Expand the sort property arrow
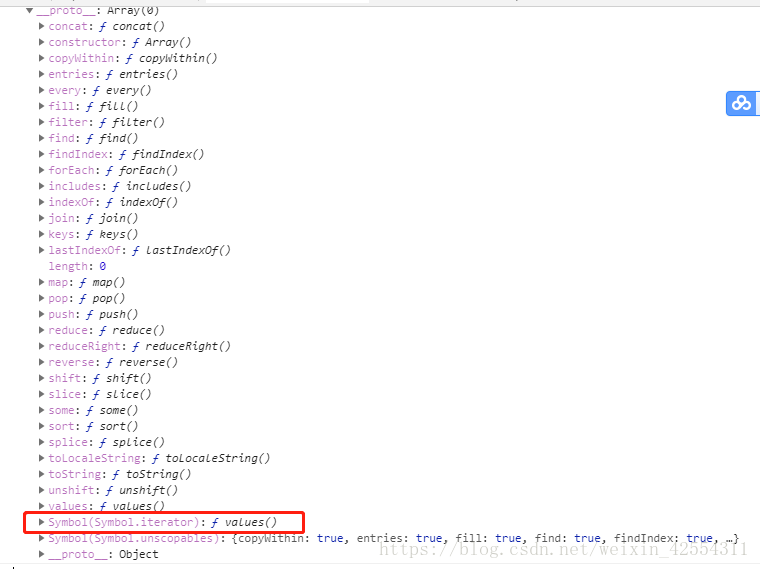Viewport: 760px width, 569px height. 42,426
